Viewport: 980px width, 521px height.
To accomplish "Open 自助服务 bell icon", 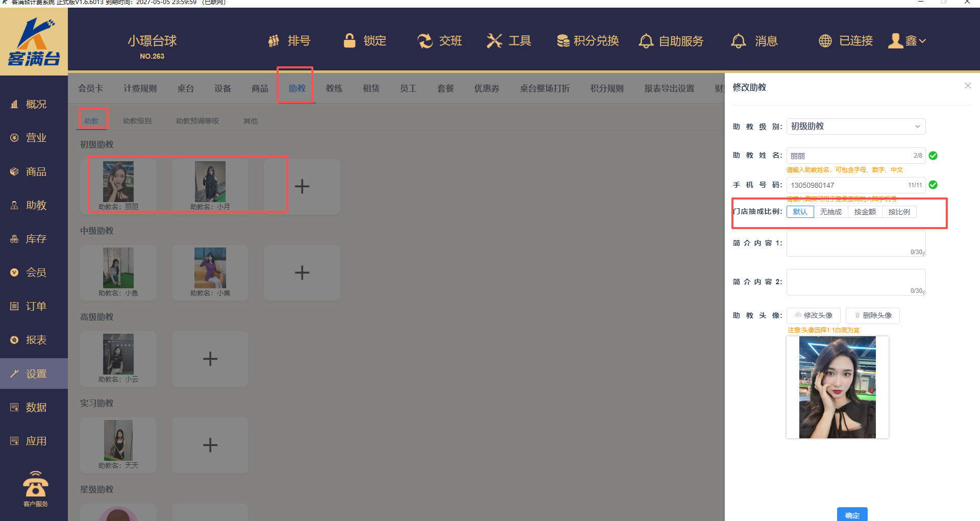I will pyautogui.click(x=646, y=41).
